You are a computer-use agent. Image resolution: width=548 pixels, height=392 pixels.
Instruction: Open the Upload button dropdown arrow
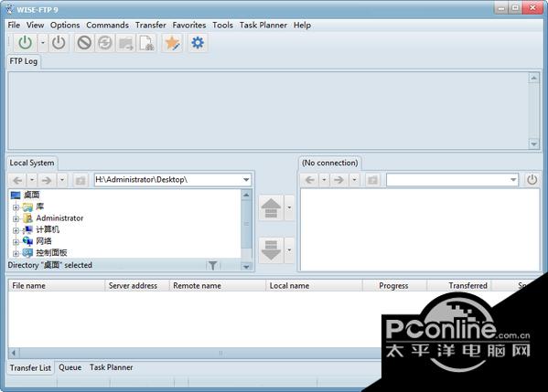(289, 208)
